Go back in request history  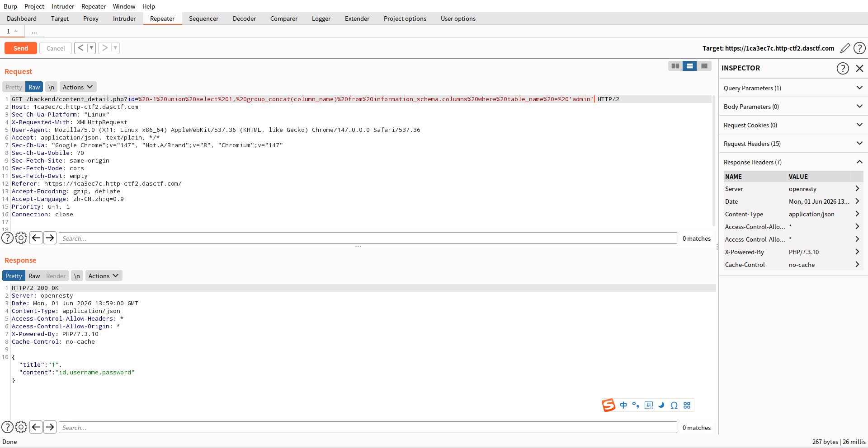click(x=80, y=48)
